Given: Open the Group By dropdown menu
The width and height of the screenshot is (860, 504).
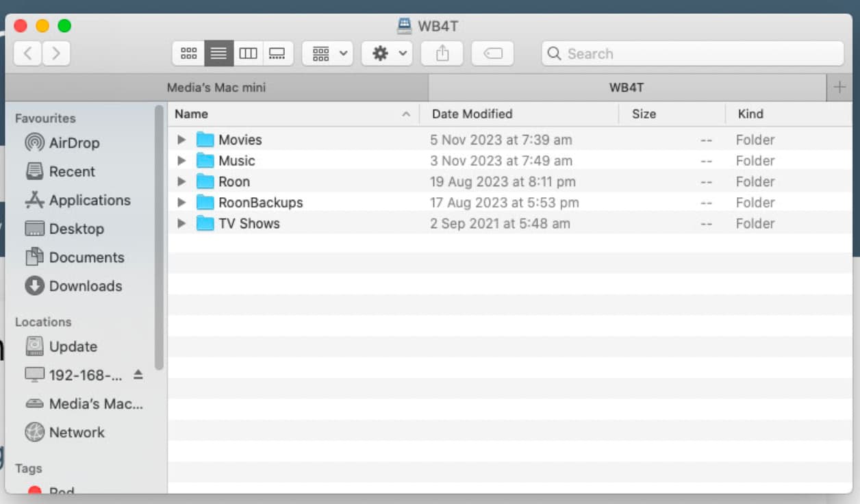Looking at the screenshot, I should (x=328, y=53).
